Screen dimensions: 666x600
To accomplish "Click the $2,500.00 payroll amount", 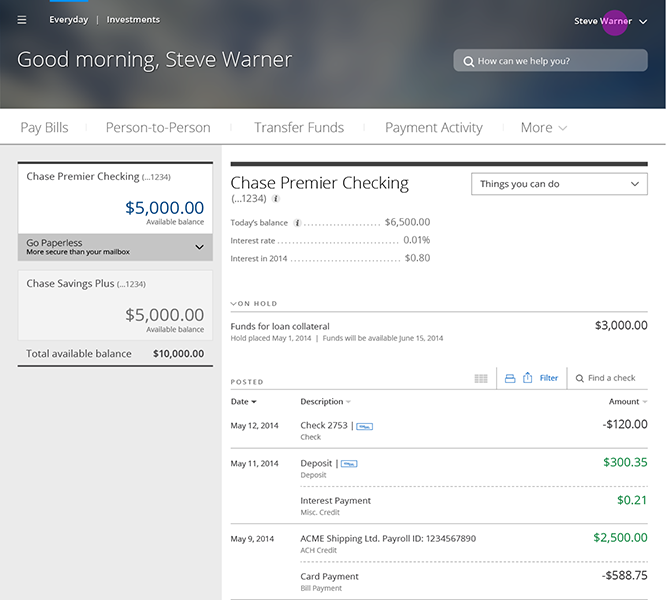I will [x=620, y=538].
